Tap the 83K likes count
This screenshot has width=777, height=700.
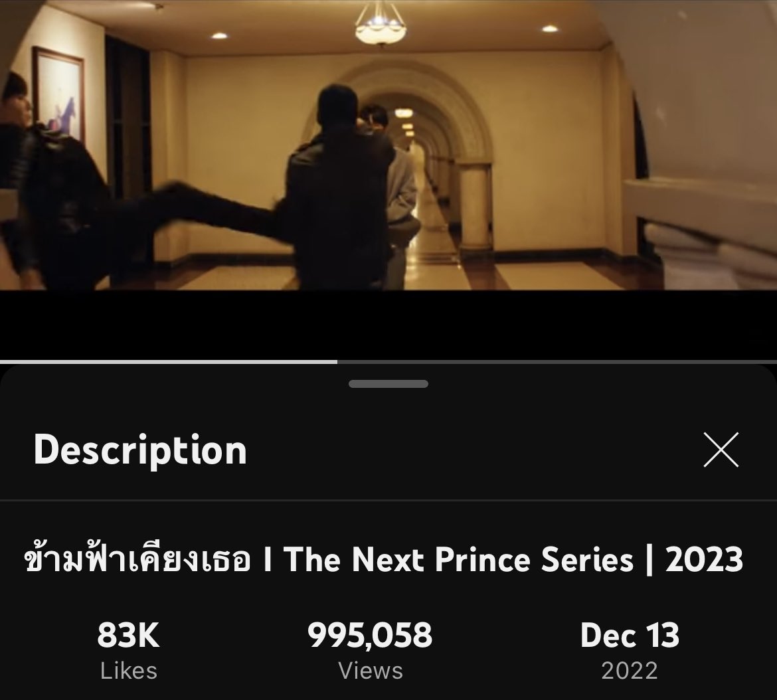tap(128, 635)
